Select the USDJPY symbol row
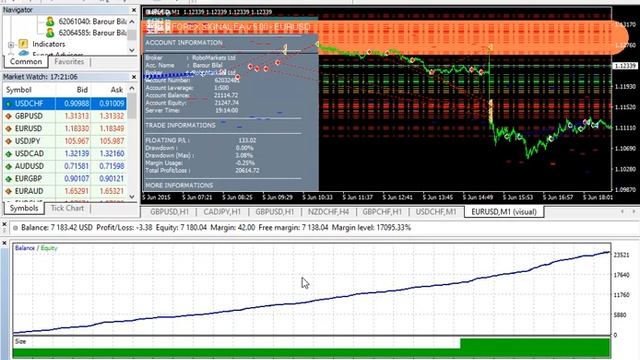The image size is (640, 360). pos(64,141)
